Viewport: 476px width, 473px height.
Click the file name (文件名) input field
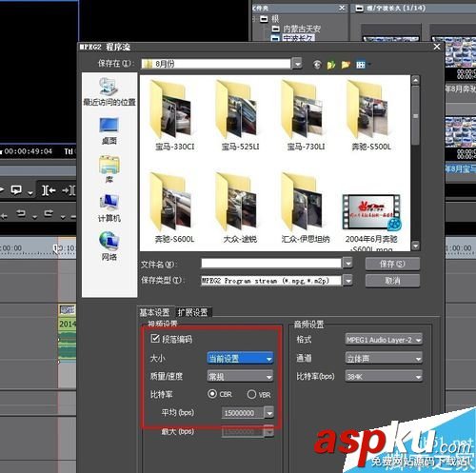270,264
